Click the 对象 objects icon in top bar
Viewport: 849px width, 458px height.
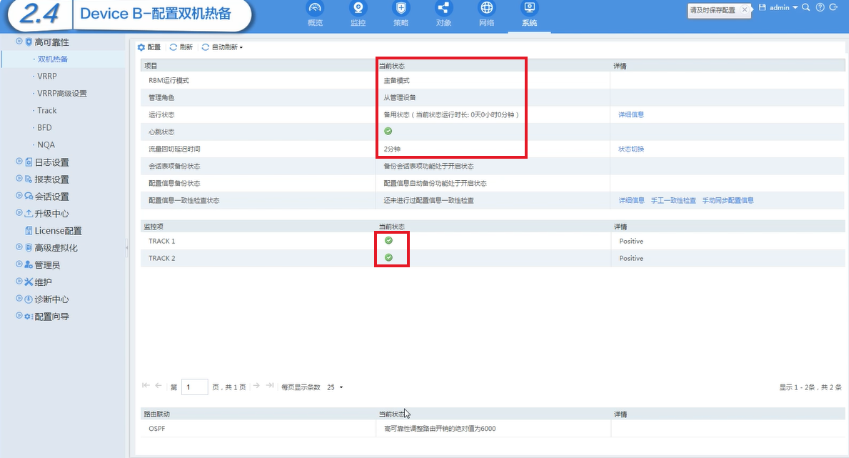443,14
